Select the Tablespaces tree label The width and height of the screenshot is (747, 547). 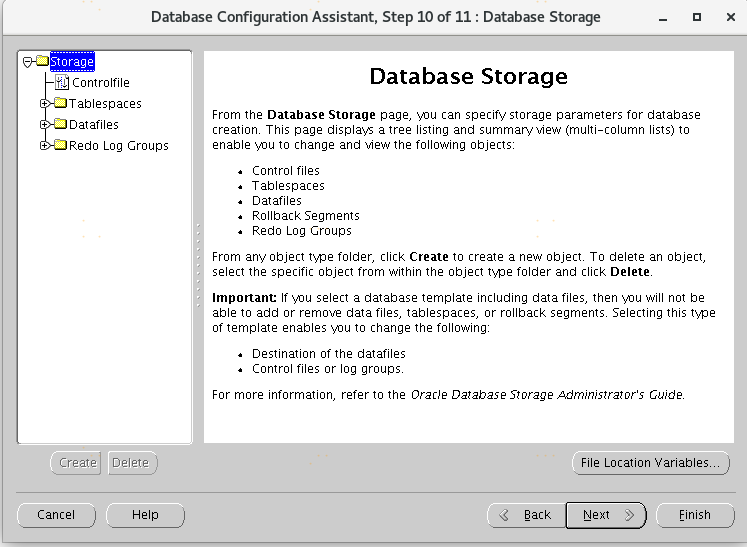105,104
